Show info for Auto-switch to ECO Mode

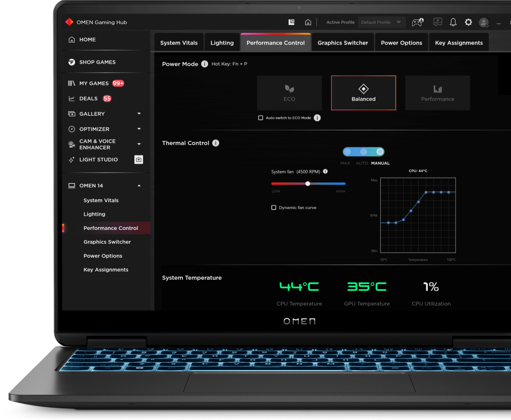[x=317, y=118]
